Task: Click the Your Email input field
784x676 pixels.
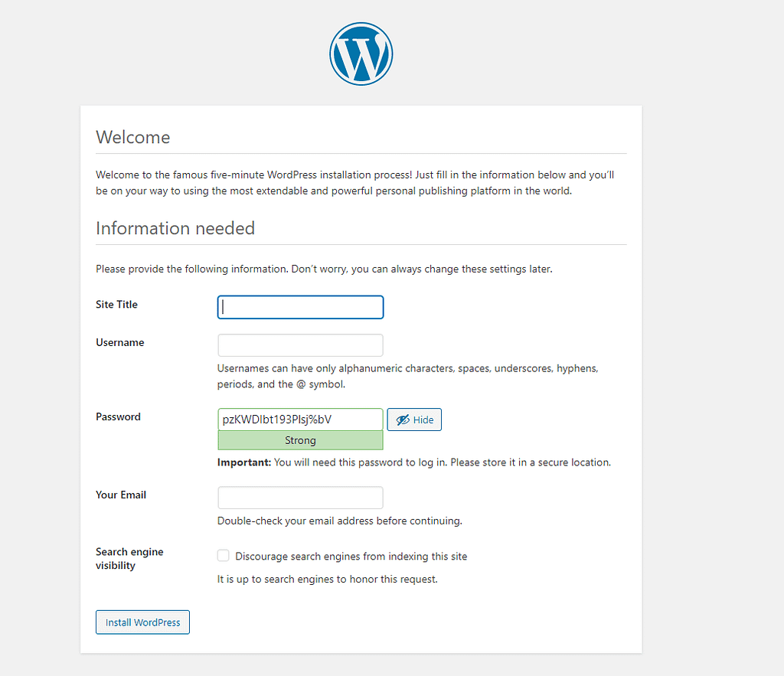Action: tap(300, 498)
